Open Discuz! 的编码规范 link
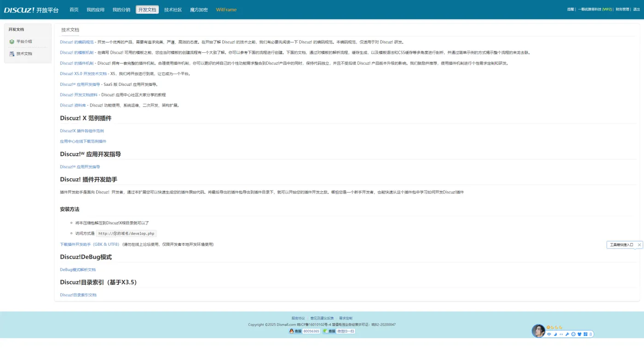 click(77, 42)
